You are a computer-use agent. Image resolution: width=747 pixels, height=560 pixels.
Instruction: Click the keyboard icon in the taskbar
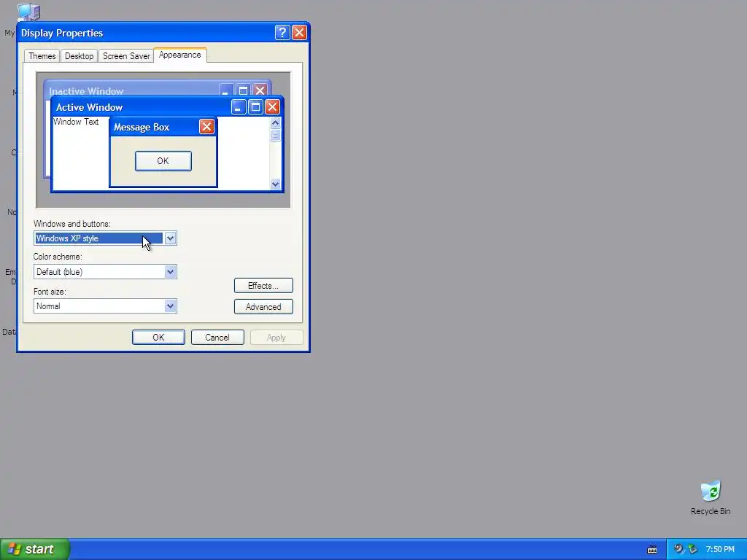pyautogui.click(x=652, y=550)
